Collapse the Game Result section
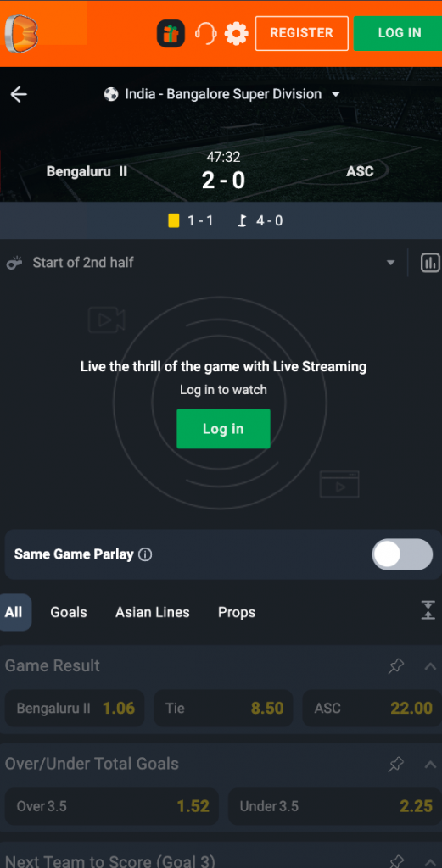This screenshot has height=868, width=442. 430,666
